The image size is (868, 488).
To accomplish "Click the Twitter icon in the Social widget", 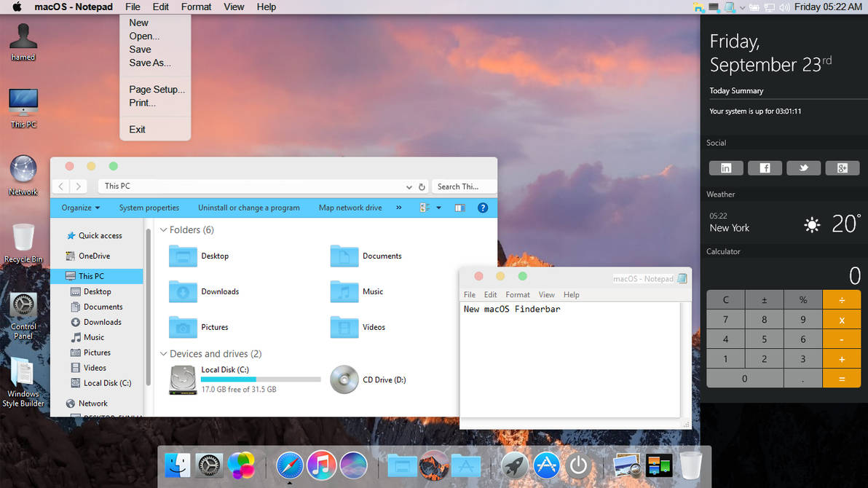I will (803, 168).
